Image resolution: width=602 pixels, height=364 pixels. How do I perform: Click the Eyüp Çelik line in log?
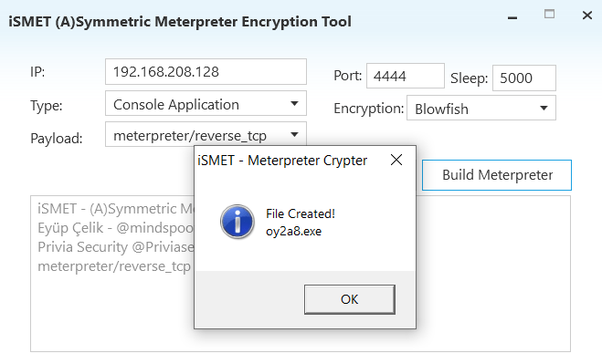pos(116,228)
